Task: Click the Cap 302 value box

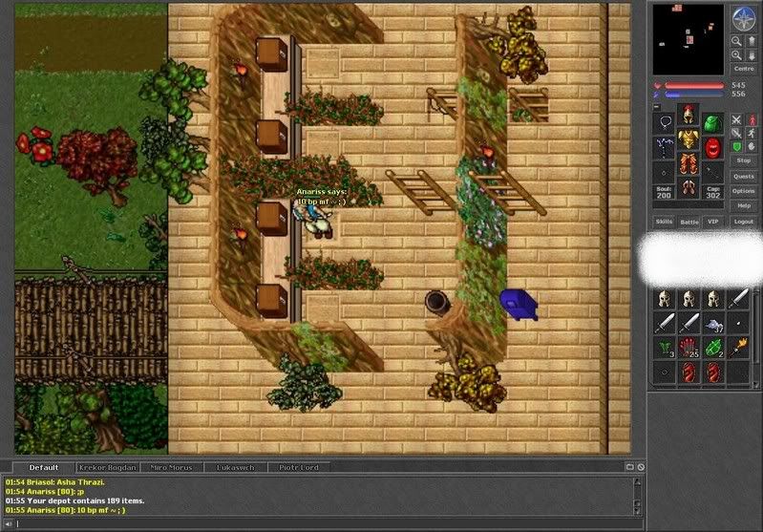Action: 713,192
